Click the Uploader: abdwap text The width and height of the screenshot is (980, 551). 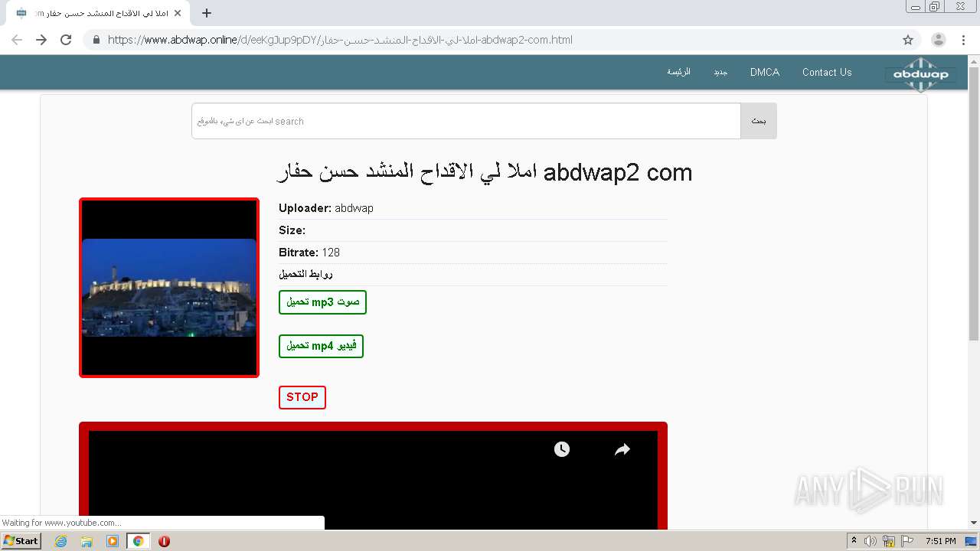point(326,208)
